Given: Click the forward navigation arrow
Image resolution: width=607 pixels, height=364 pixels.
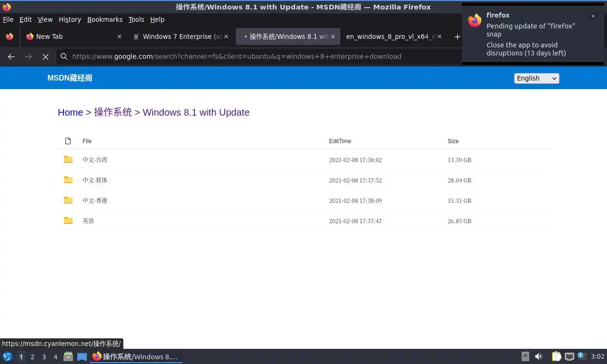Looking at the screenshot, I should click(x=28, y=56).
